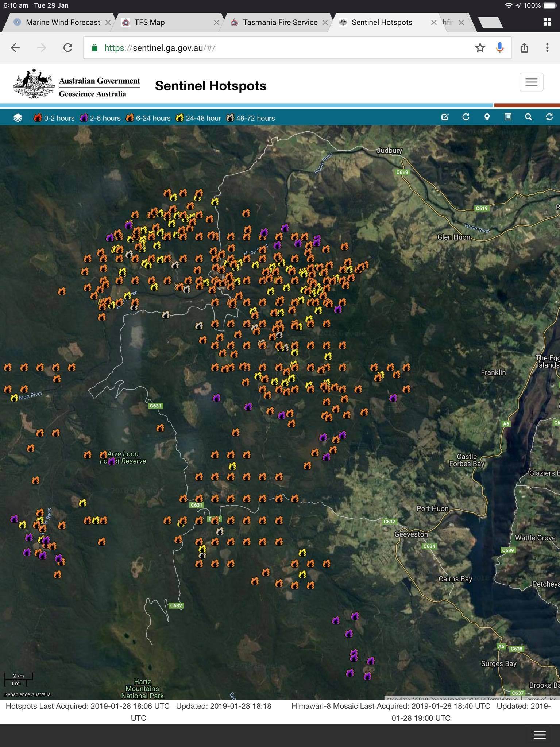Tap the voice search microphone icon
This screenshot has height=747, width=560.
[500, 48]
